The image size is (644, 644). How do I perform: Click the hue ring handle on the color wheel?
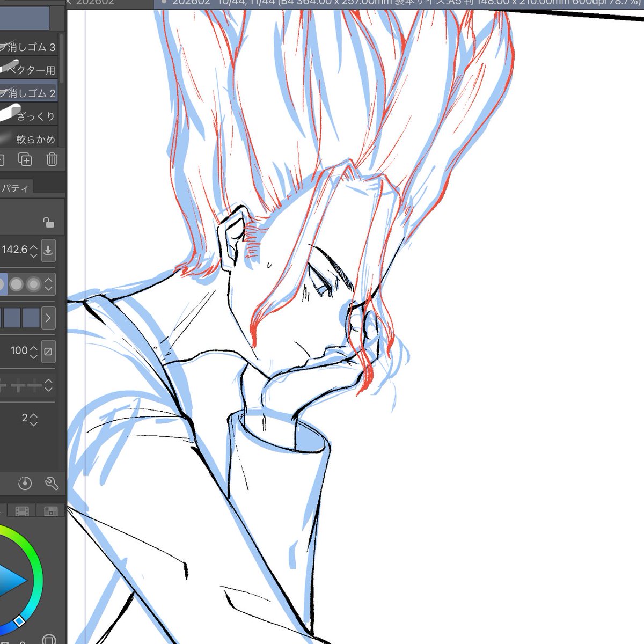19,621
